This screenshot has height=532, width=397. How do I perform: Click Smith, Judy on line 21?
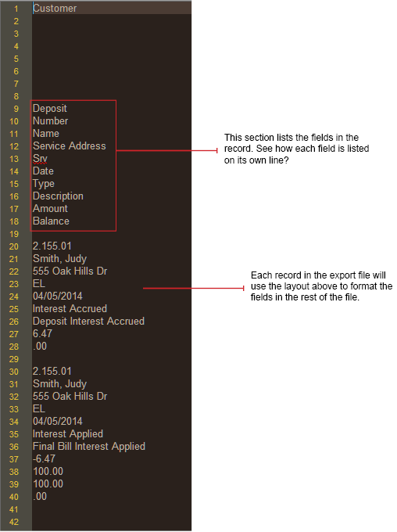tap(59, 259)
